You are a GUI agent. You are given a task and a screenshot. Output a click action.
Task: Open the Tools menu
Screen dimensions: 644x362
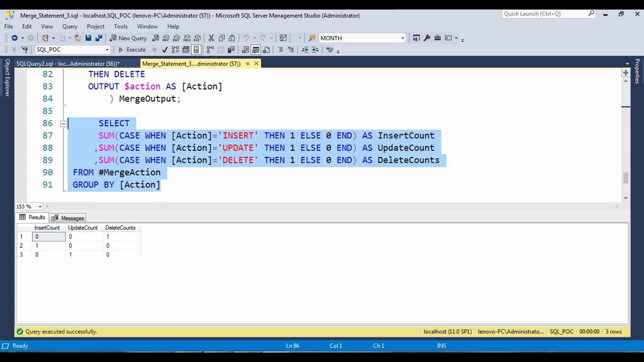pos(121,27)
